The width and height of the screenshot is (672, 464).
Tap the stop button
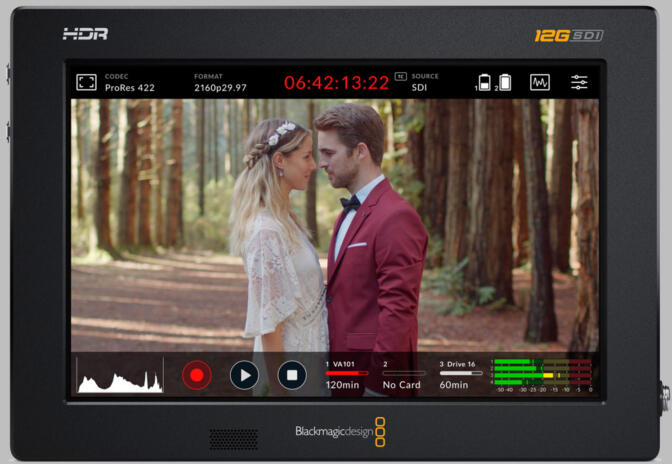click(x=292, y=375)
